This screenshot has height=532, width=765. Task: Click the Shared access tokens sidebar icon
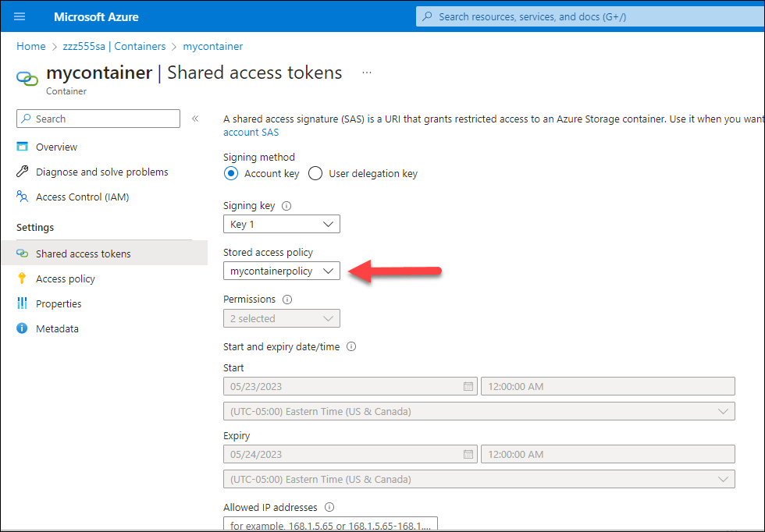[x=22, y=253]
